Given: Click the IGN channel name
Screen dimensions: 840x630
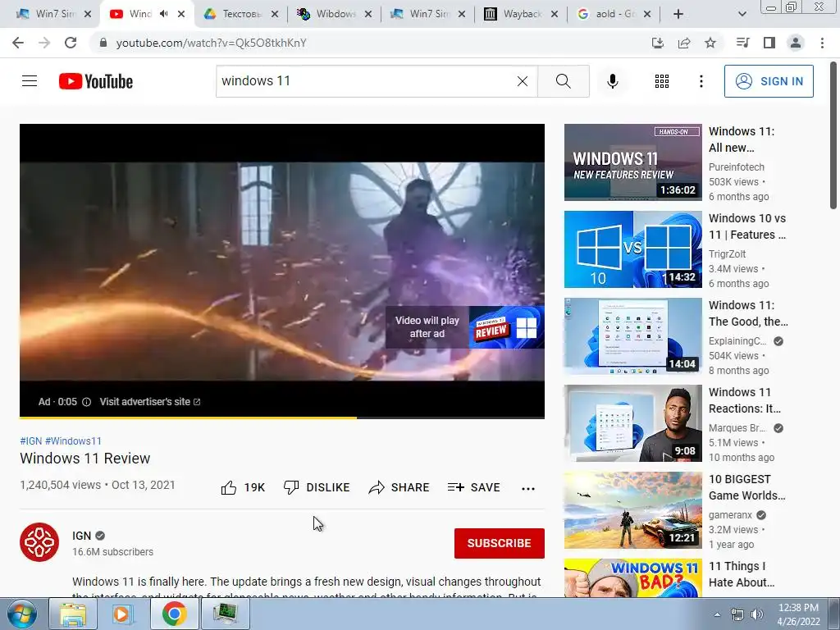Looking at the screenshot, I should (81, 536).
